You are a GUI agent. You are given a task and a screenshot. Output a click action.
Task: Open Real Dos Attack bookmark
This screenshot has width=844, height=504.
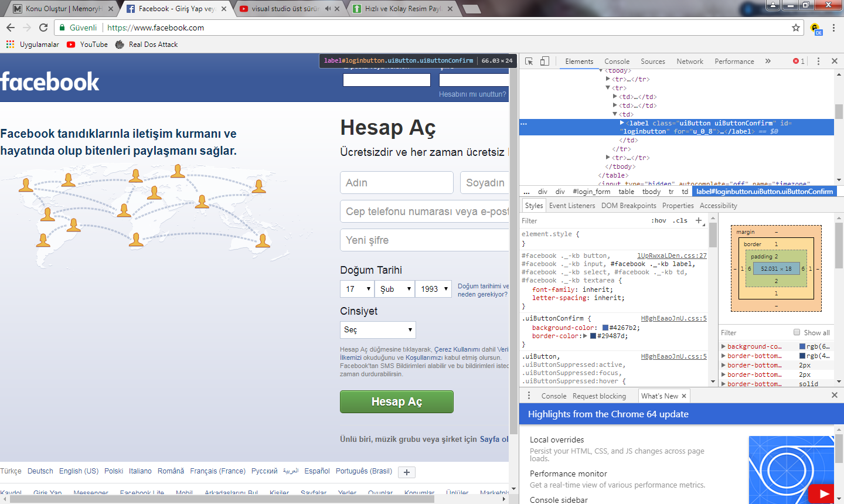pos(147,45)
